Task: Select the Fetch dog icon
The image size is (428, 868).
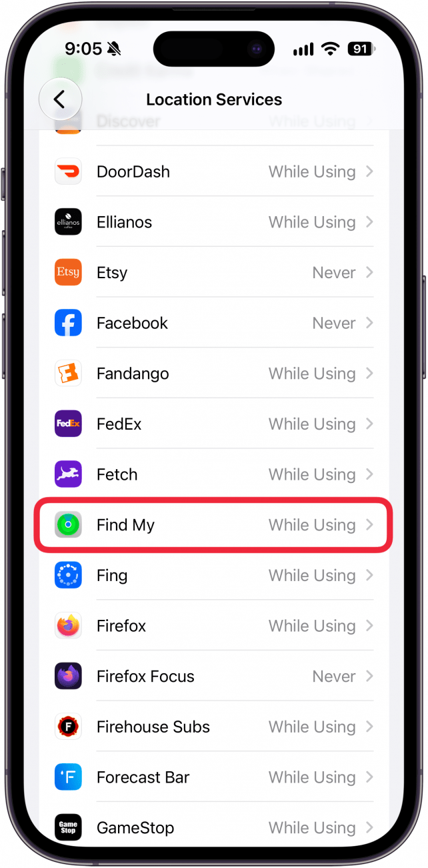Action: coord(68,474)
